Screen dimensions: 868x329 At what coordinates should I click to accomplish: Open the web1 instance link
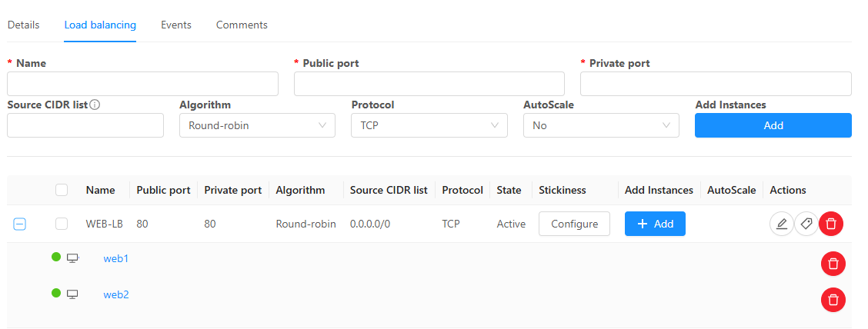tap(116, 258)
